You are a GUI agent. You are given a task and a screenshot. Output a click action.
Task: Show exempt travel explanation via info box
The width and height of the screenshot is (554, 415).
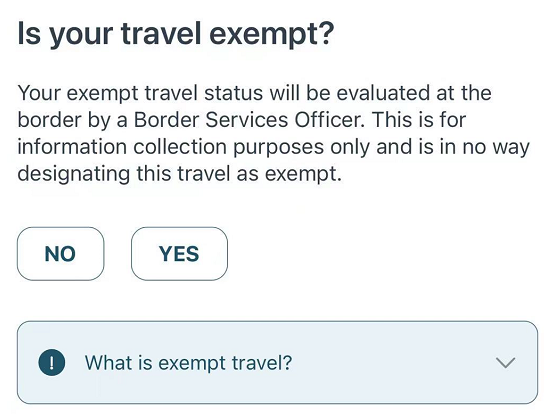click(x=277, y=362)
